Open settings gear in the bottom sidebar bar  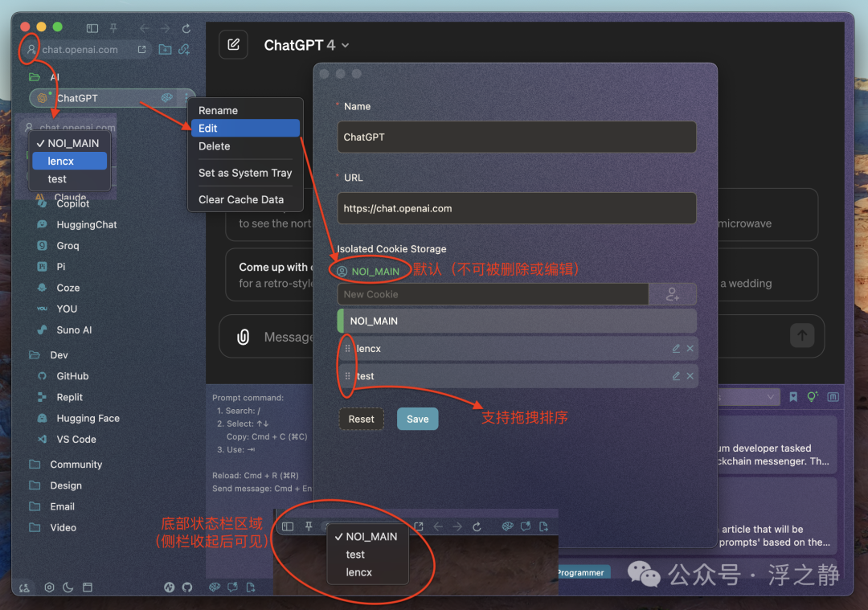point(49,587)
